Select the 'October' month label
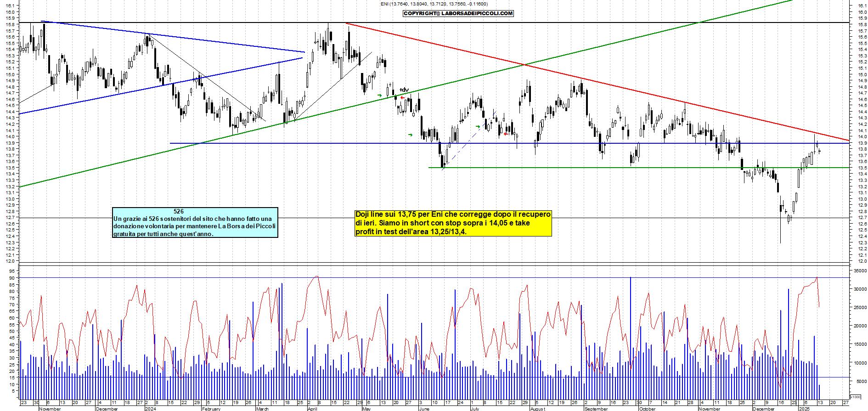Screen dimensions: 868x411 point(648,409)
